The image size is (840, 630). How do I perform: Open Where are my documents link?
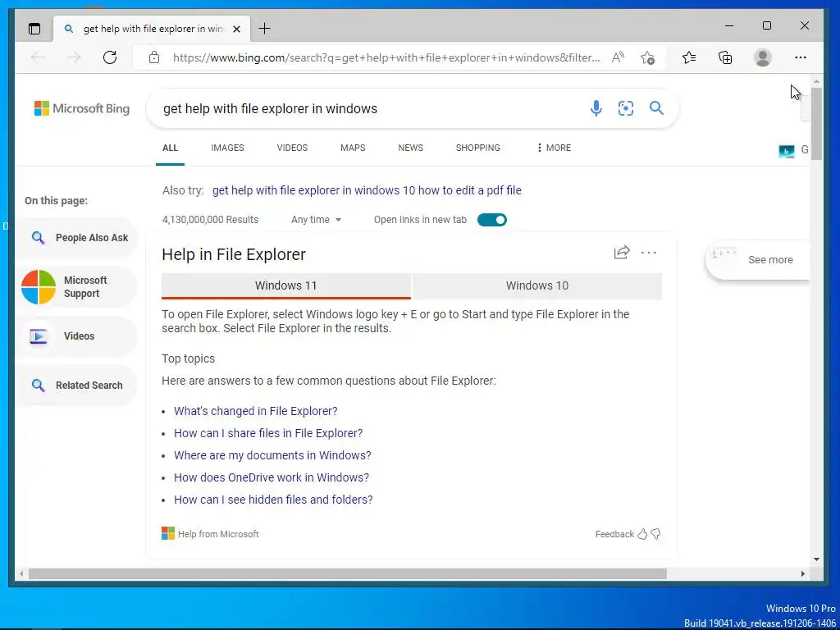(x=272, y=455)
